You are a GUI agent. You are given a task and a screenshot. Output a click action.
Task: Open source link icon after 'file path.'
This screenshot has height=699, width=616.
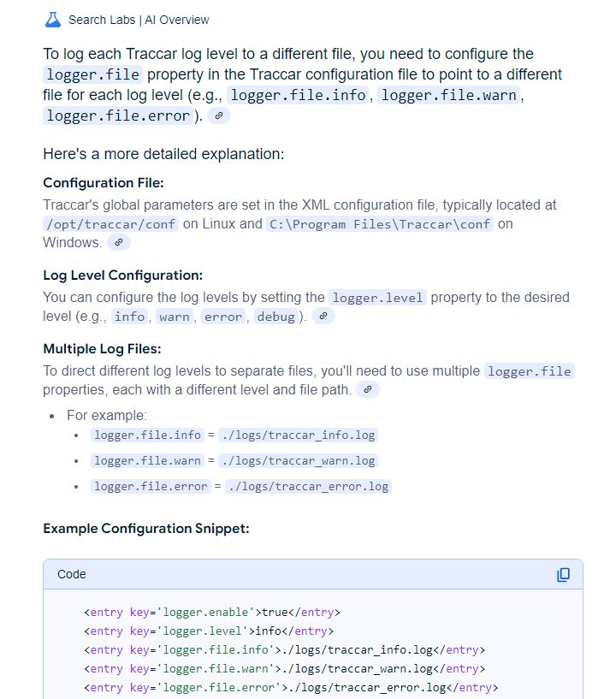point(367,389)
